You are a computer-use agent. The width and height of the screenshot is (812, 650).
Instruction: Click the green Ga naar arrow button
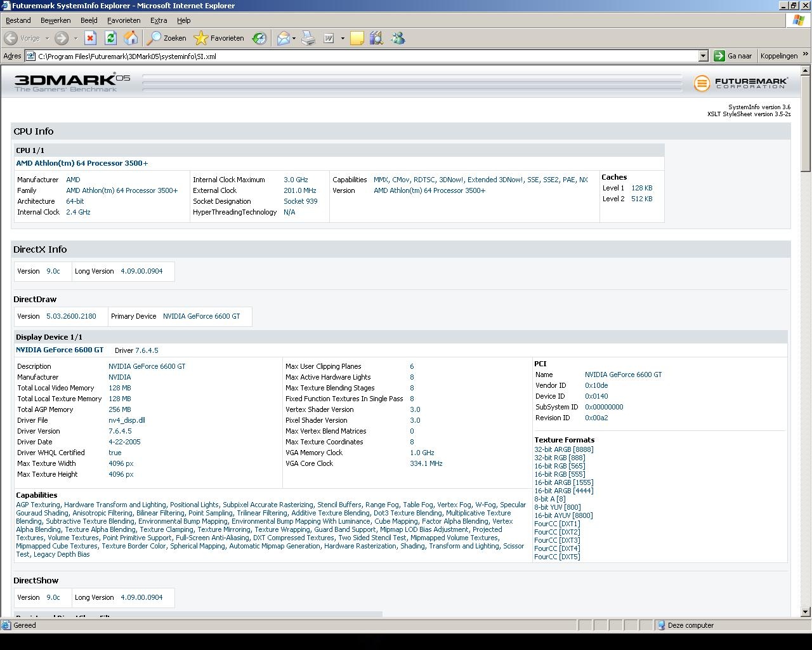tap(733, 56)
